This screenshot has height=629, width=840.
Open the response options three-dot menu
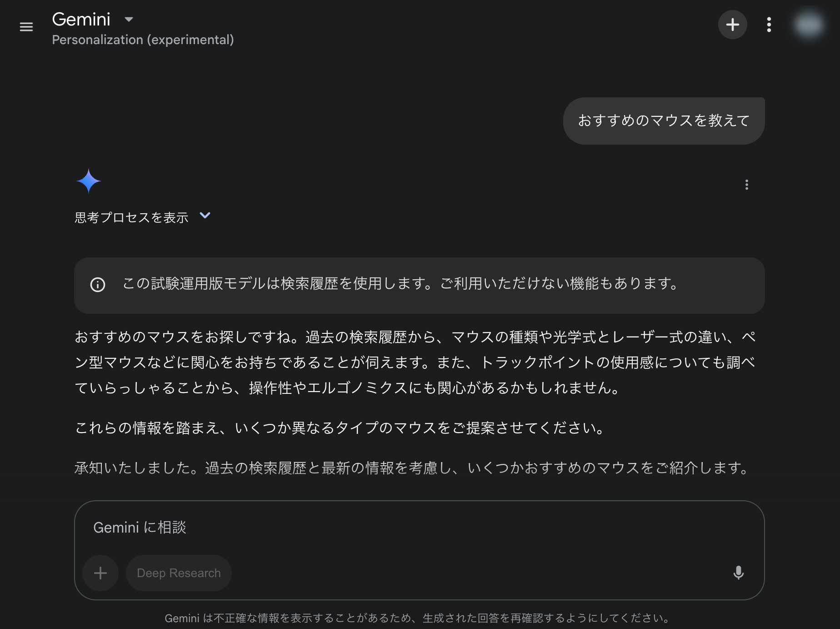(x=746, y=185)
